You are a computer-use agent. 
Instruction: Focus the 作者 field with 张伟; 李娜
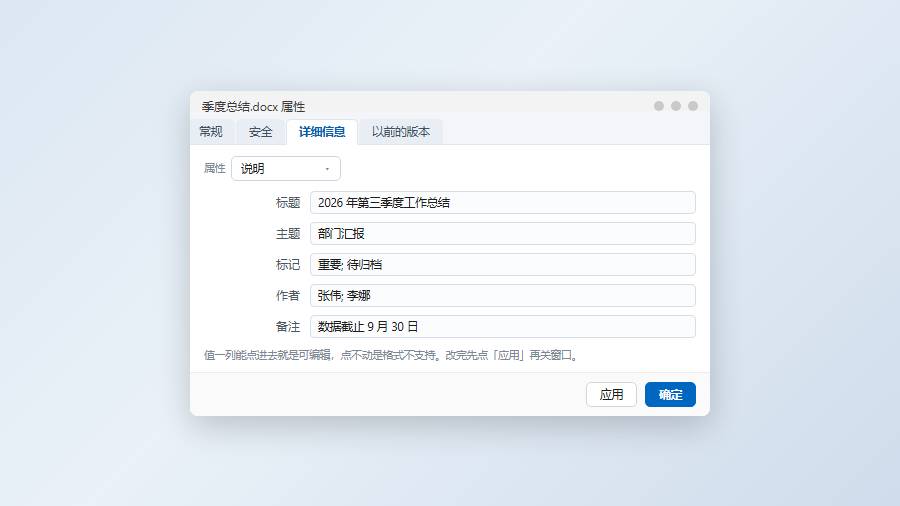[503, 295]
